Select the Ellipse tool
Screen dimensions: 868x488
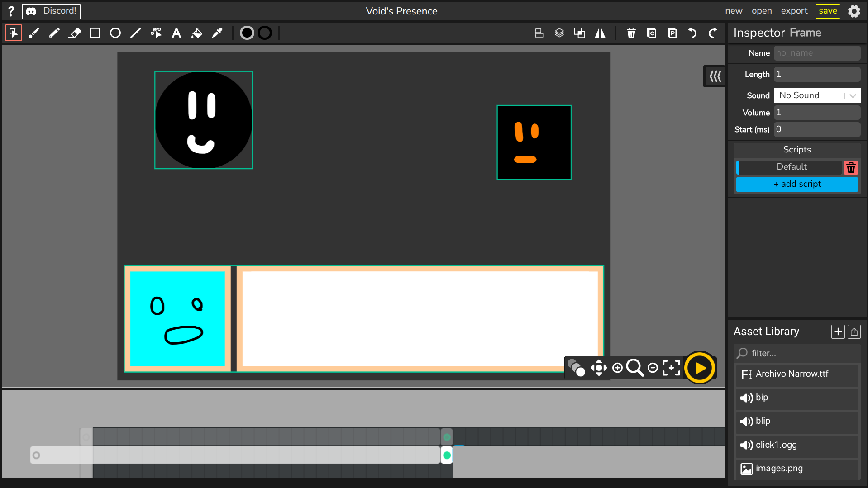115,33
